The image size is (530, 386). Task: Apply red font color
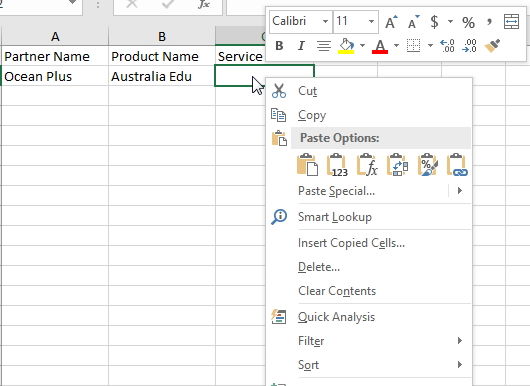point(380,46)
